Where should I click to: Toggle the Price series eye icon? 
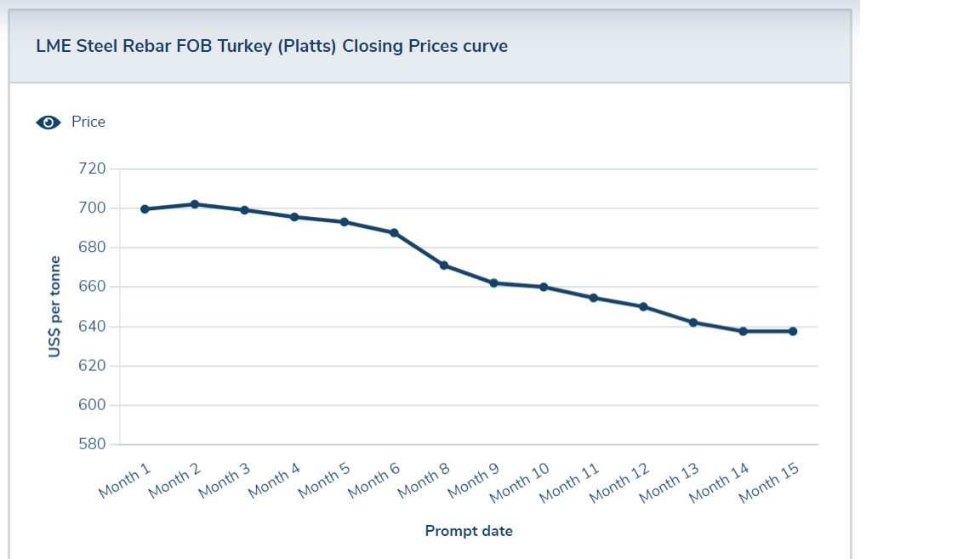48,123
